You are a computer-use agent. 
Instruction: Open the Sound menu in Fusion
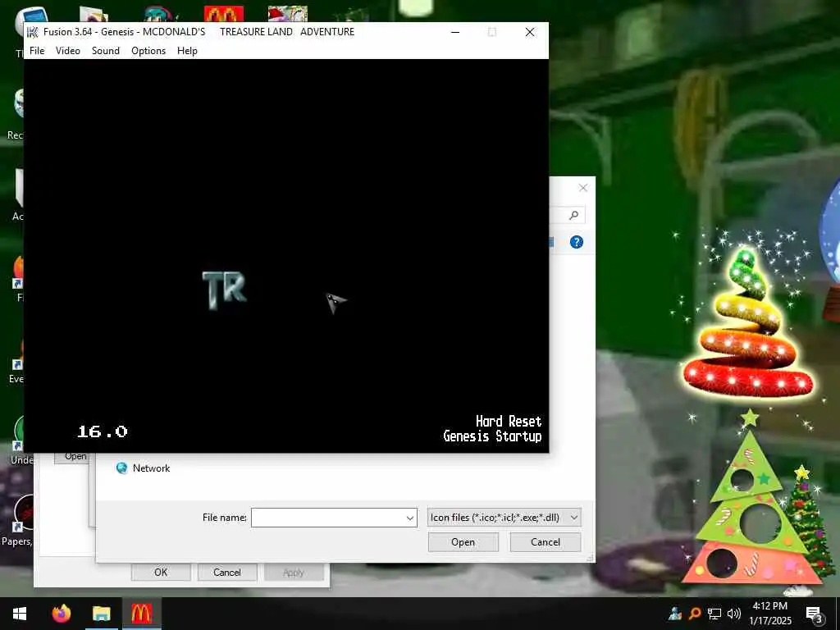pos(106,50)
